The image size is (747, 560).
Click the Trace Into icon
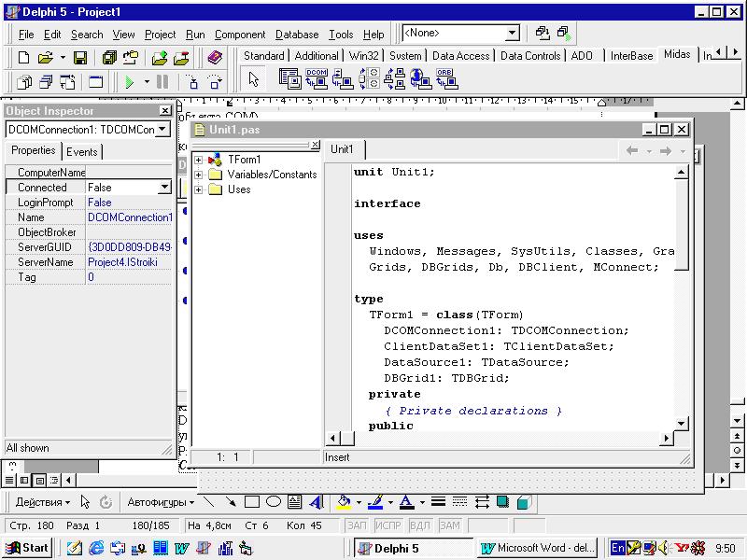click(192, 82)
